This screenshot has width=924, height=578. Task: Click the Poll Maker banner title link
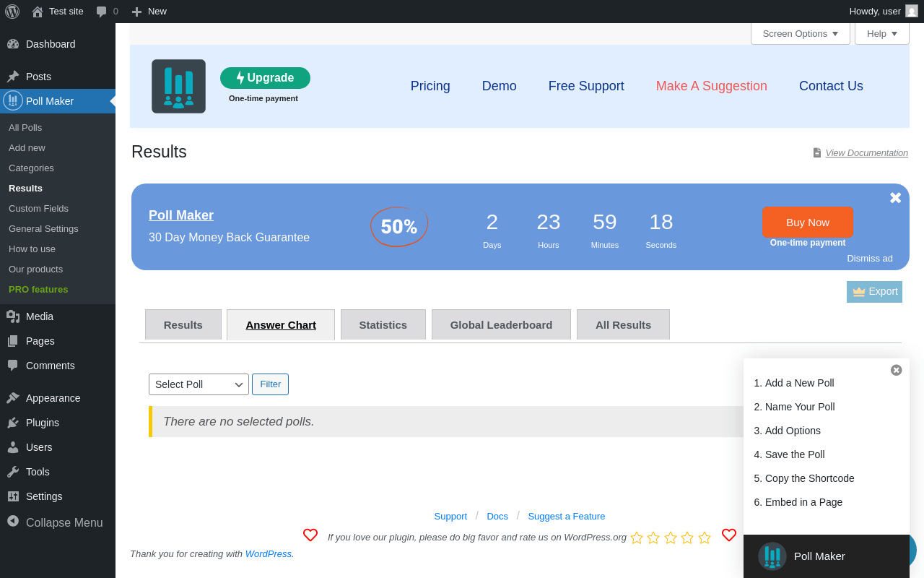pyautogui.click(x=181, y=215)
